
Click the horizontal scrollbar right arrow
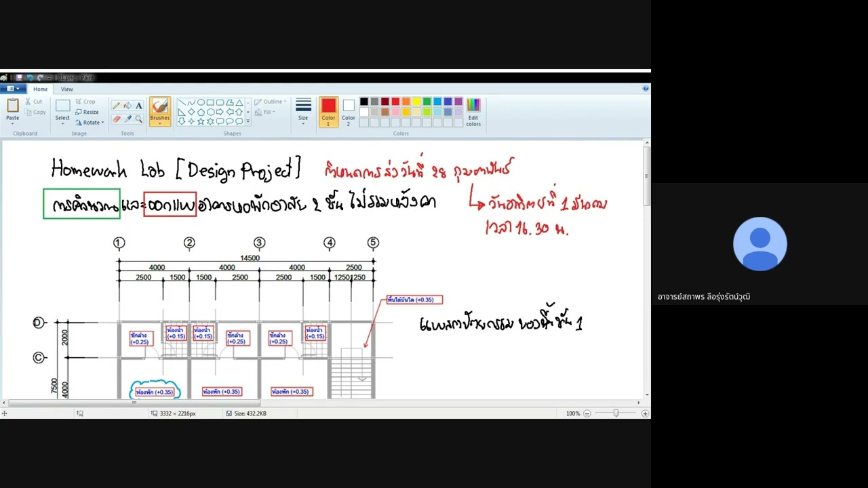638,403
